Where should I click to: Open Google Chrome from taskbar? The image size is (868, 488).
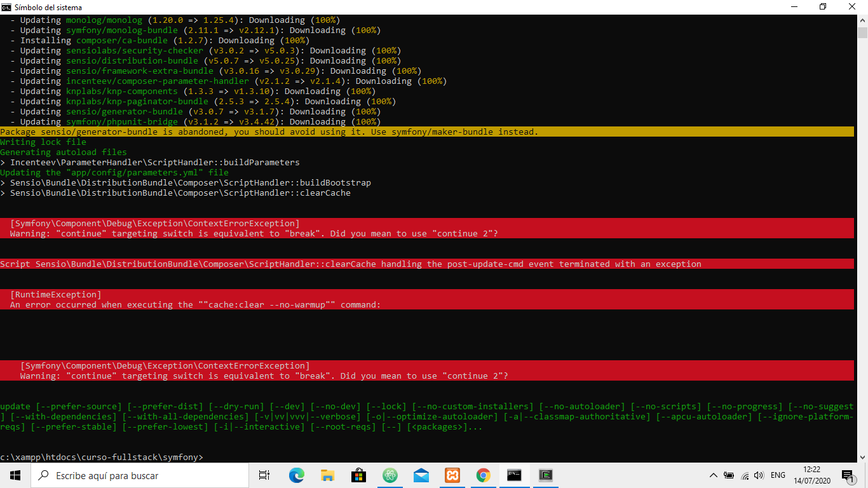pos(483,475)
